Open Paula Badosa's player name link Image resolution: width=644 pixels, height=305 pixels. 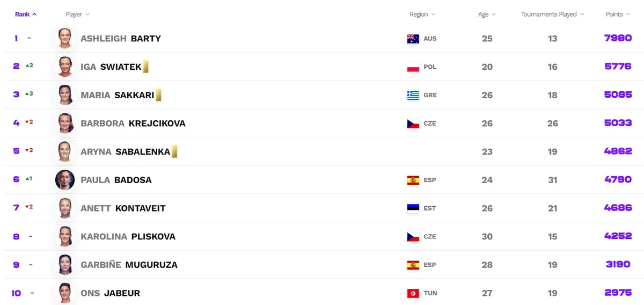pyautogui.click(x=116, y=180)
